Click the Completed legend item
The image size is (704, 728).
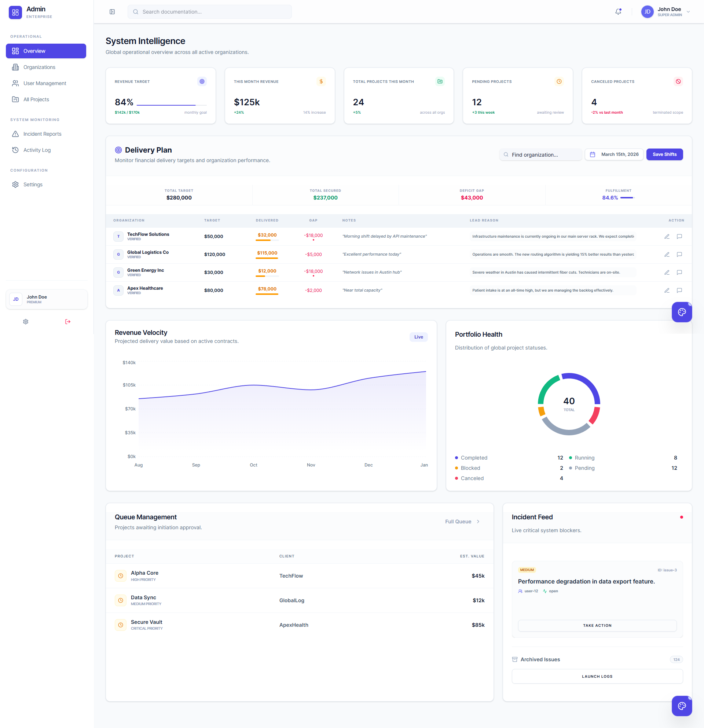509,458
